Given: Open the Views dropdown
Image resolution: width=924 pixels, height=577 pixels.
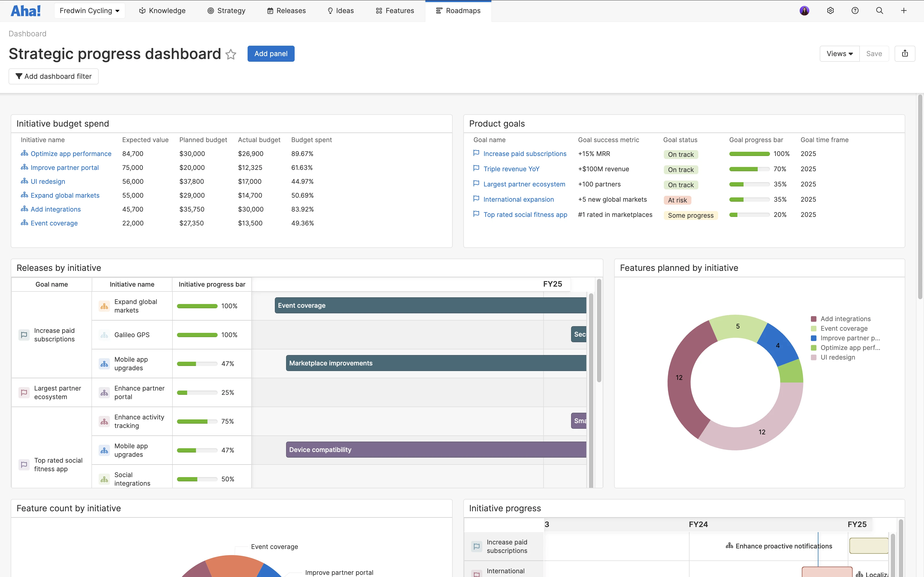Looking at the screenshot, I should pos(839,53).
